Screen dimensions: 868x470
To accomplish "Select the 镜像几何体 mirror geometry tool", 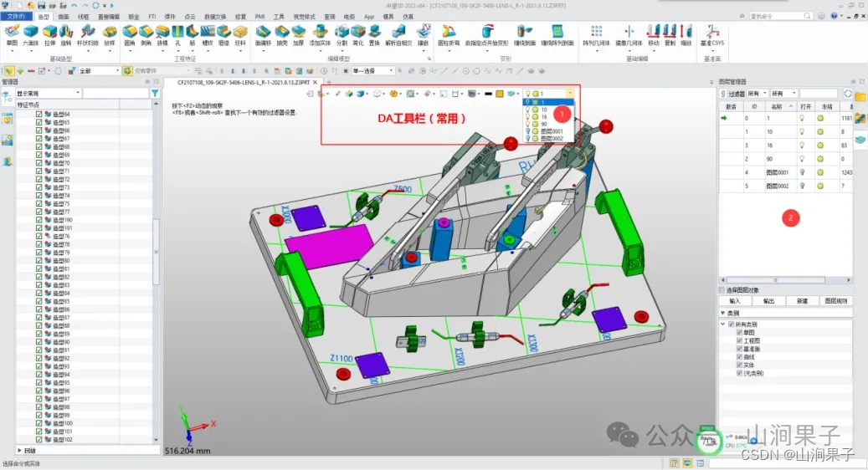I will coord(629,35).
